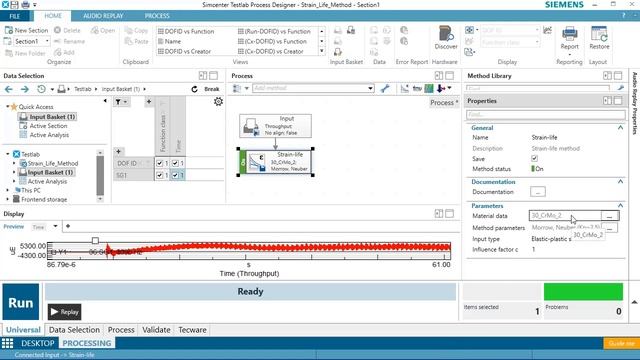Open the Data Selection bottom tab

[74, 330]
